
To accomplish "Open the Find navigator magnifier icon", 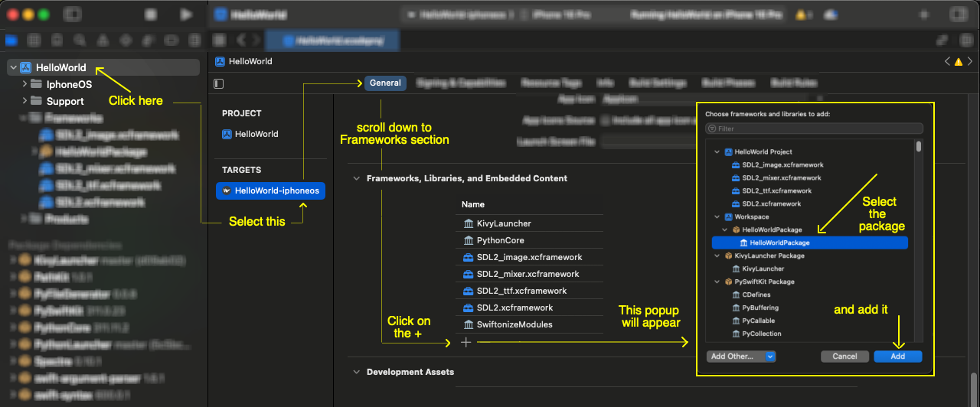I will point(80,40).
